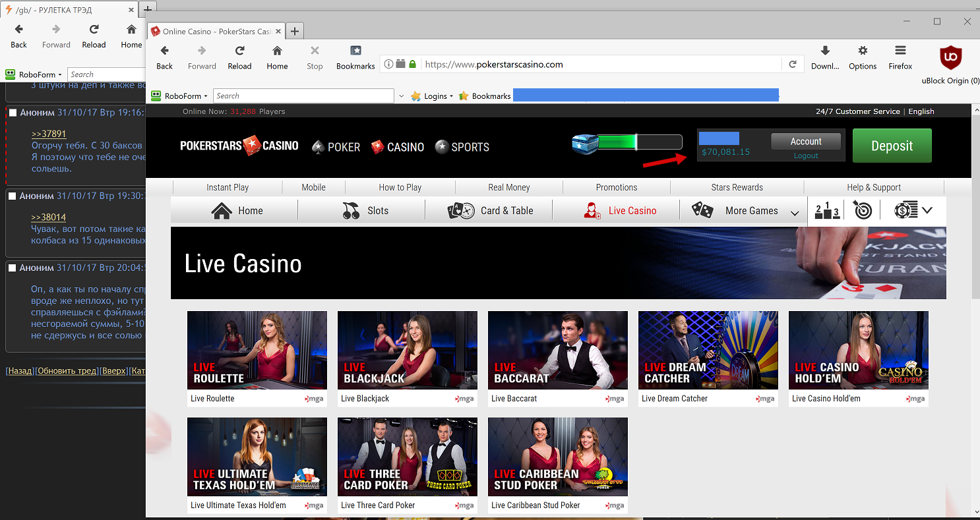Change the site language from English
This screenshot has height=520, width=980.
tap(921, 111)
